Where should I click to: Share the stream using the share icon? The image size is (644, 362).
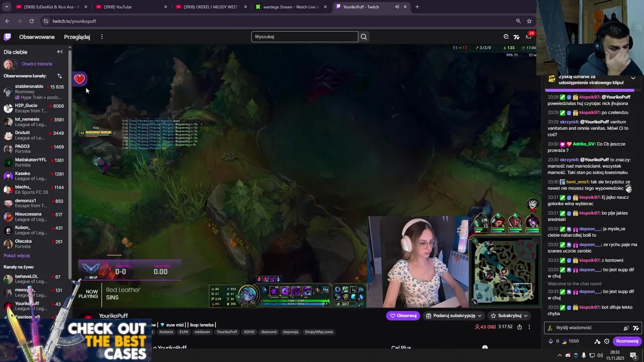pyautogui.click(x=519, y=327)
